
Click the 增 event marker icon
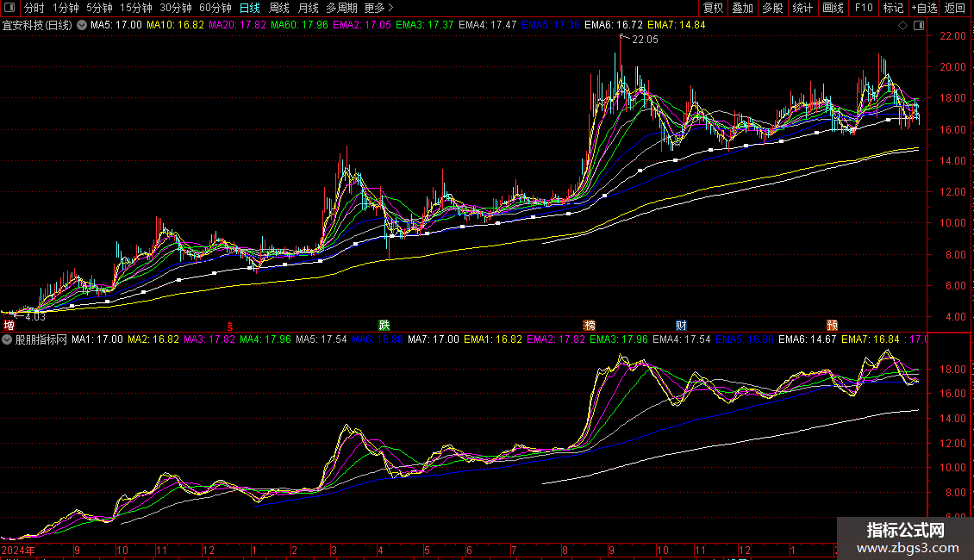9,326
